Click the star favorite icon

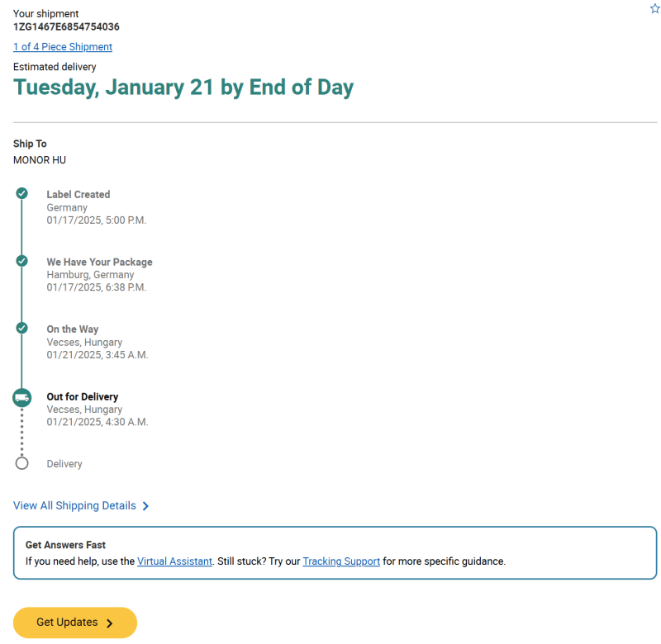pyautogui.click(x=655, y=8)
